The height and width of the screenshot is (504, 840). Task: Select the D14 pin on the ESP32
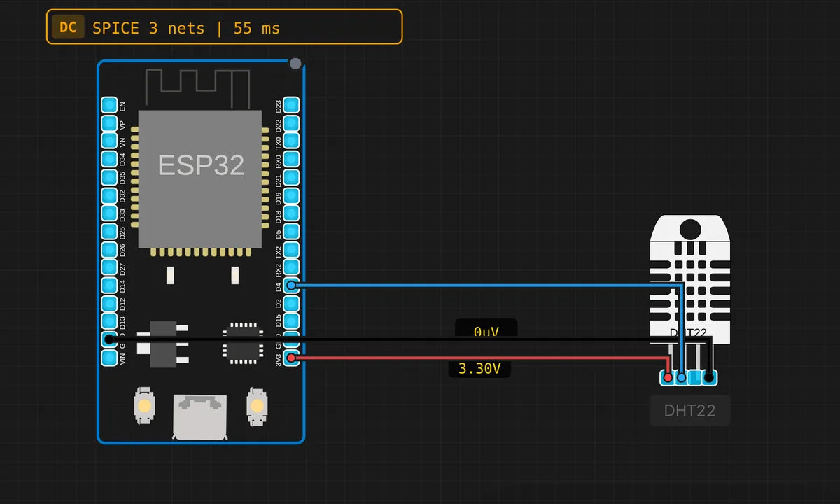[x=109, y=286]
